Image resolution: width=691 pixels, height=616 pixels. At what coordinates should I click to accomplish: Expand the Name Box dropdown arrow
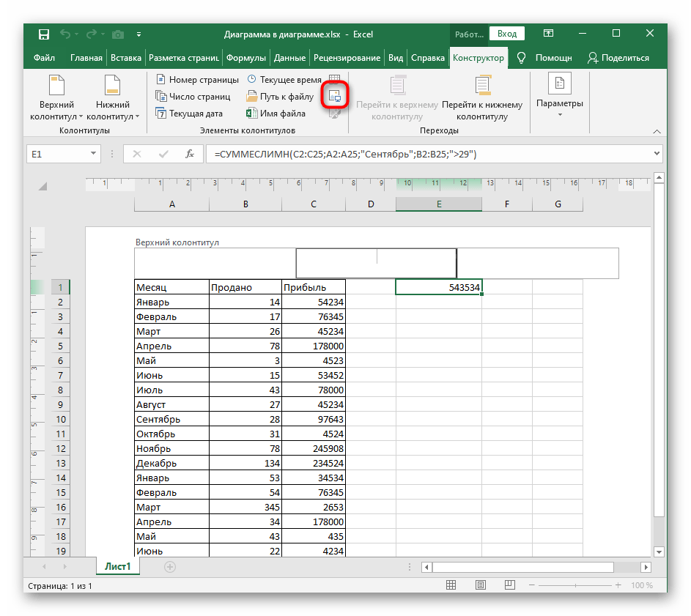pyautogui.click(x=94, y=154)
